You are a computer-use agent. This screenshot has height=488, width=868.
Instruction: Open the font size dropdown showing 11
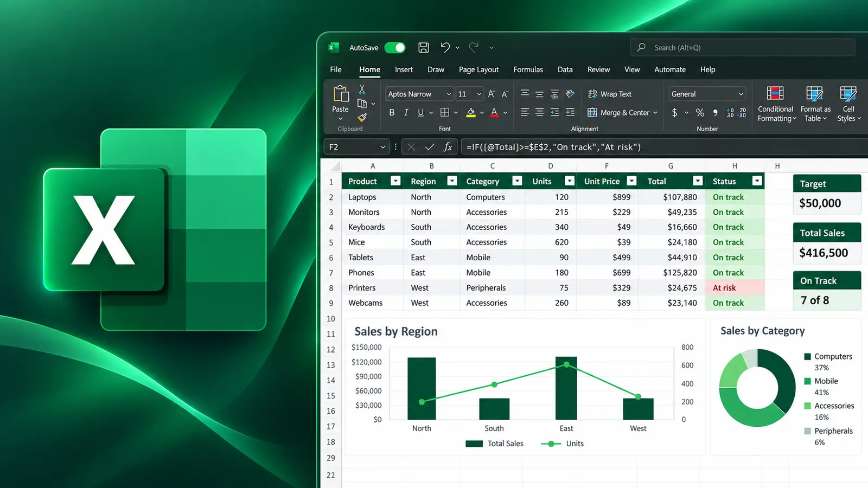(479, 94)
